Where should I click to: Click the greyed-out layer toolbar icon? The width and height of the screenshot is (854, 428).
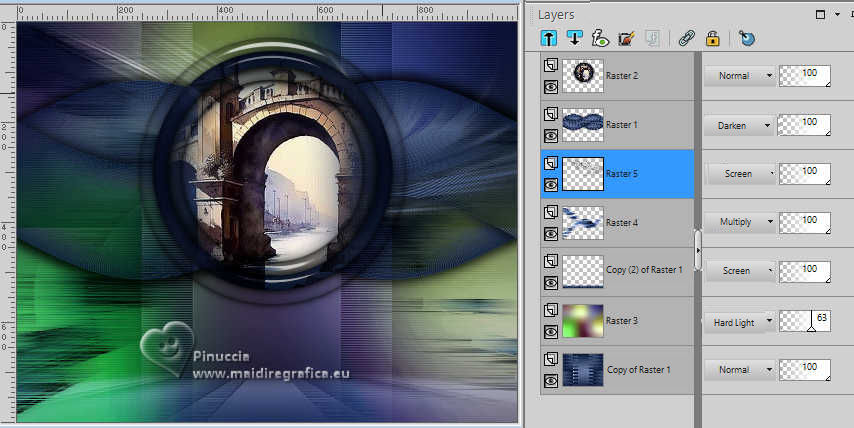point(652,38)
